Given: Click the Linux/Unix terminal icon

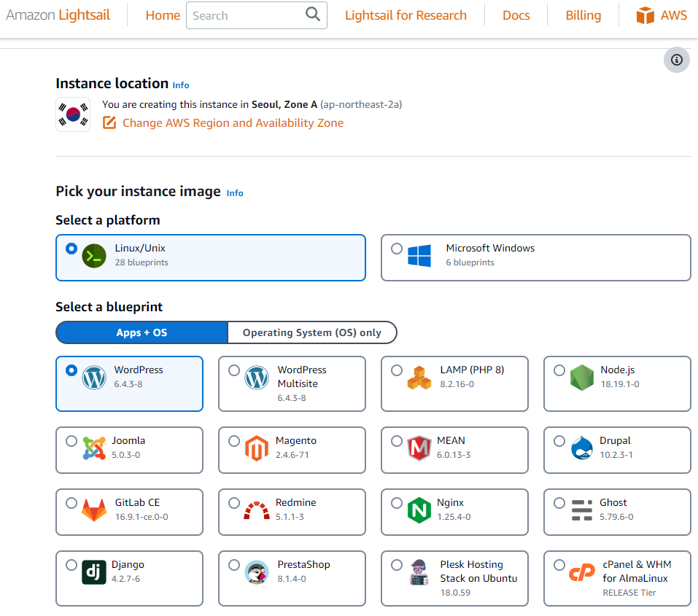Looking at the screenshot, I should [94, 256].
